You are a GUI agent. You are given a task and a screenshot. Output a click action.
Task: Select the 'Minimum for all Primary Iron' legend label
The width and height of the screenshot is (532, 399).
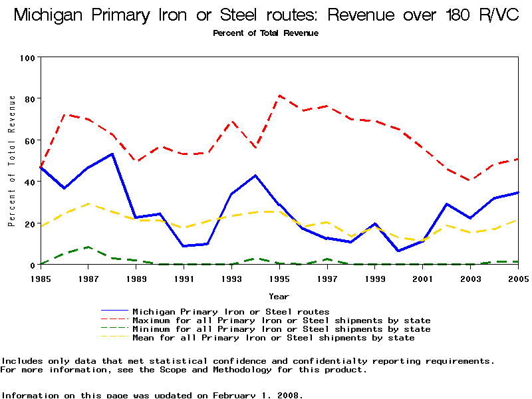point(281,329)
